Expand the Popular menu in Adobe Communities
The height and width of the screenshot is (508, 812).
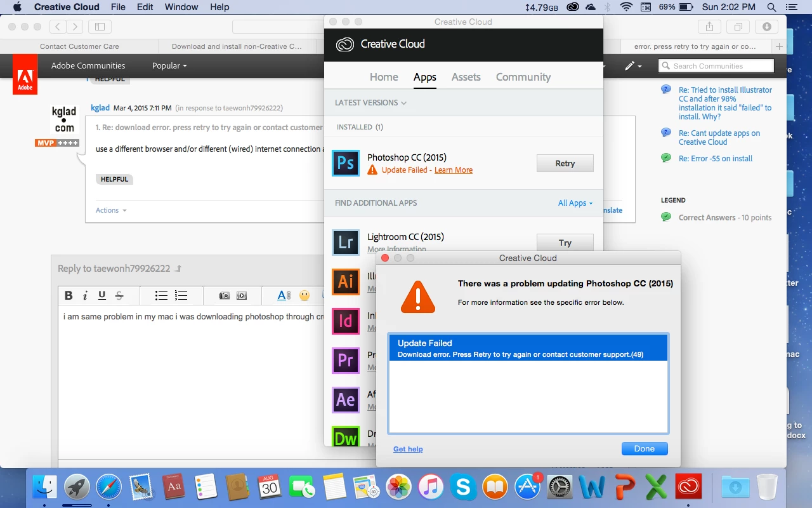click(x=169, y=65)
